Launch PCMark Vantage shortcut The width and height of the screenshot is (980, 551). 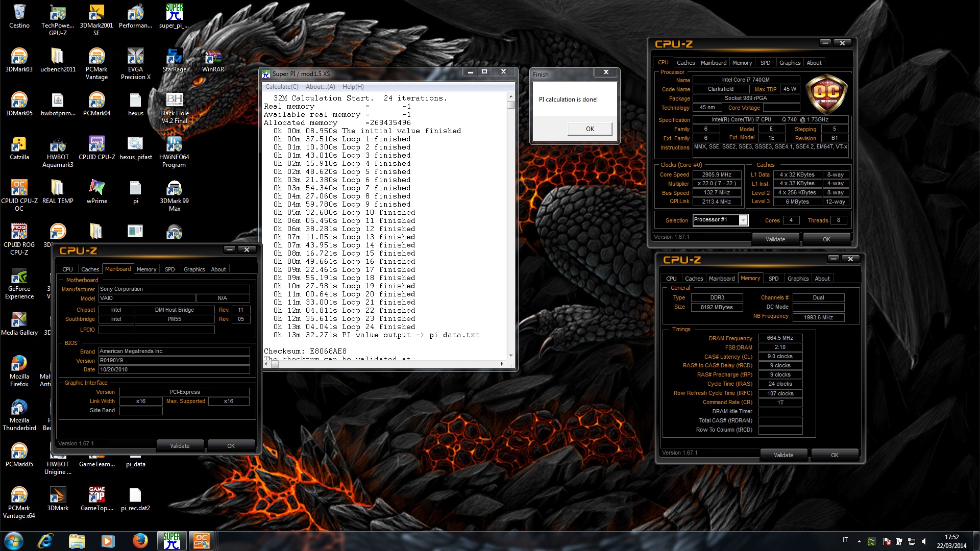pyautogui.click(x=96, y=64)
